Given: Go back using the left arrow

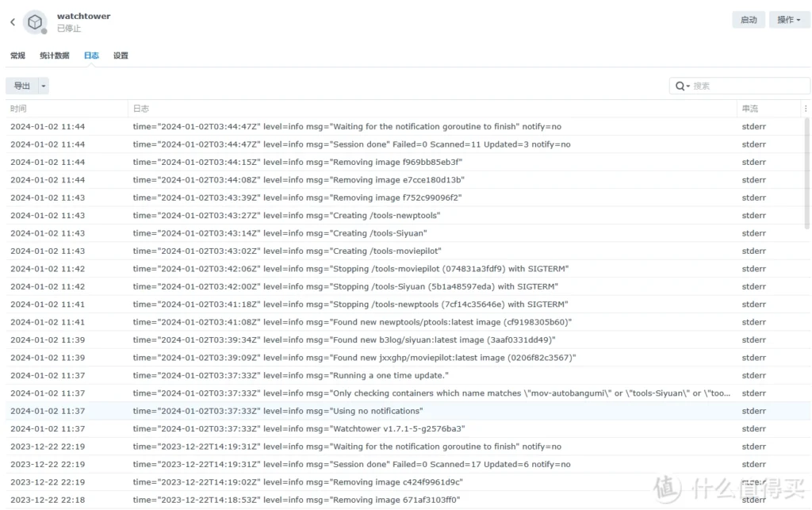Looking at the screenshot, I should pyautogui.click(x=13, y=22).
